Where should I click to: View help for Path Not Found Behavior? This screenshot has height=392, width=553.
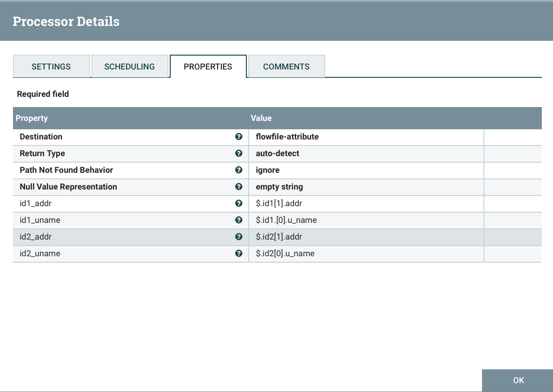click(x=238, y=170)
